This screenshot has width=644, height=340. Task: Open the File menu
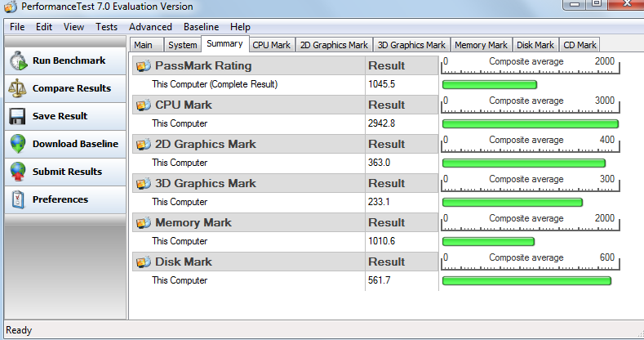point(17,27)
